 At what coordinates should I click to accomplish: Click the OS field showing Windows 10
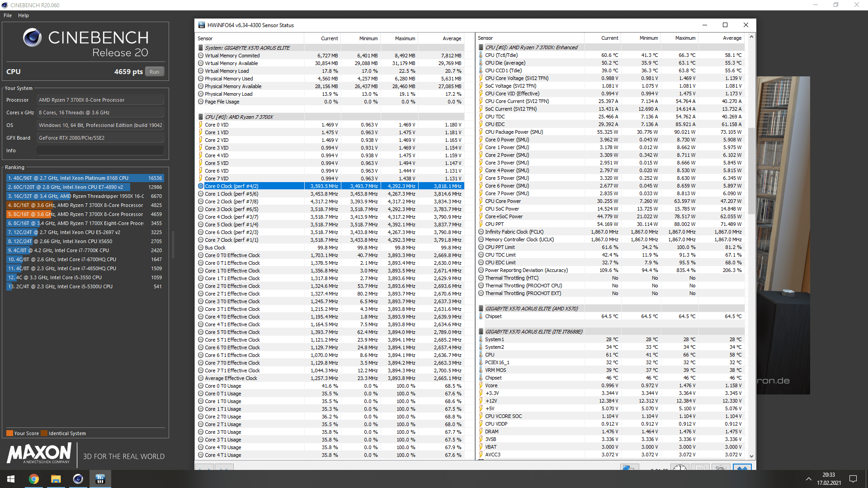pyautogui.click(x=100, y=125)
